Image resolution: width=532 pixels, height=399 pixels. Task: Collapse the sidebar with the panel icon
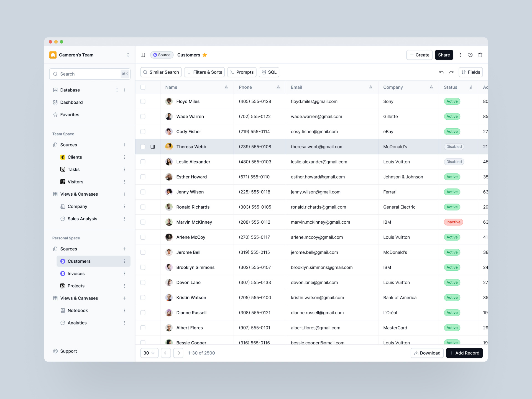[143, 55]
